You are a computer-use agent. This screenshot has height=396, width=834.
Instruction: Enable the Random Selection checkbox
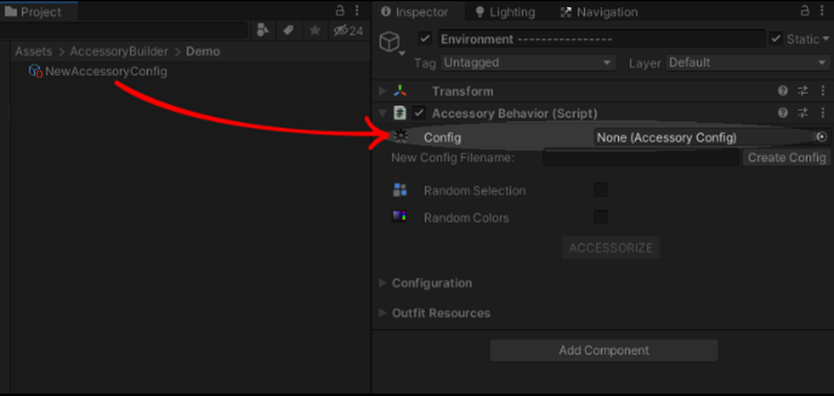tap(601, 190)
